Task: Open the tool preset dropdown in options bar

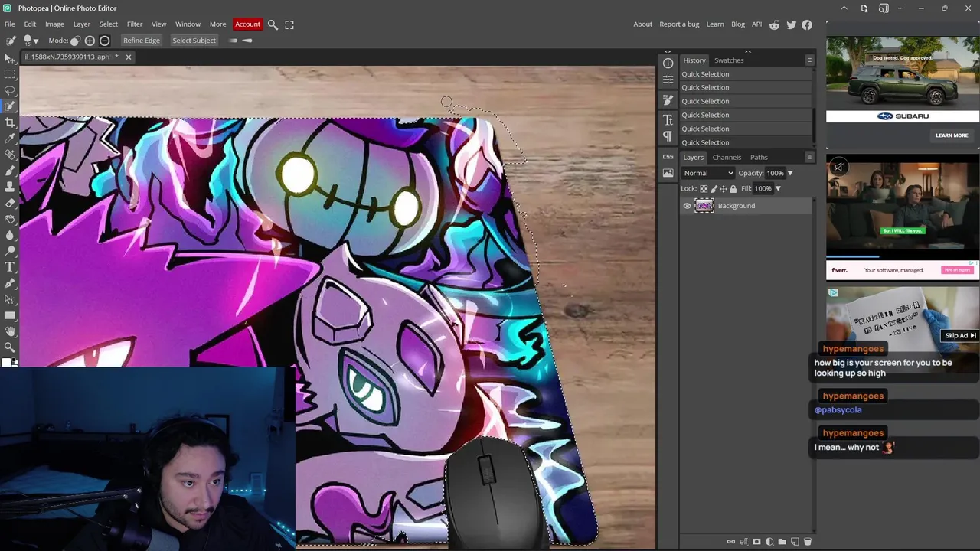Action: pyautogui.click(x=11, y=41)
